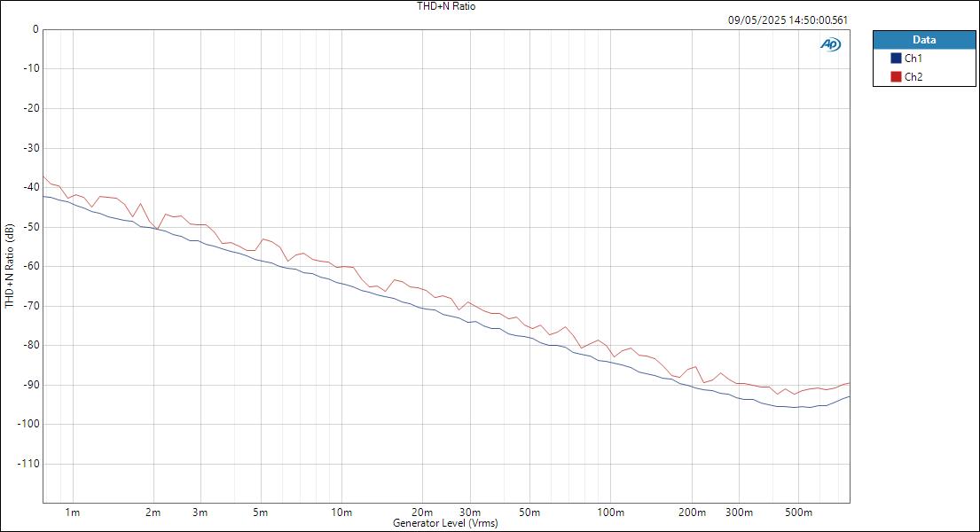Click the Data legend header
Viewport: 980px width, 532px height.
(923, 40)
